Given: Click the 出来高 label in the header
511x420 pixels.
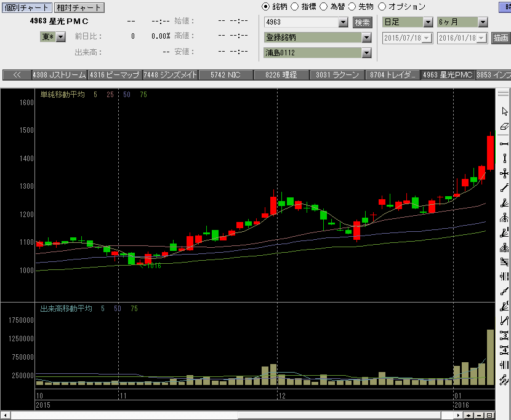Looking at the screenshot, I should (x=88, y=52).
